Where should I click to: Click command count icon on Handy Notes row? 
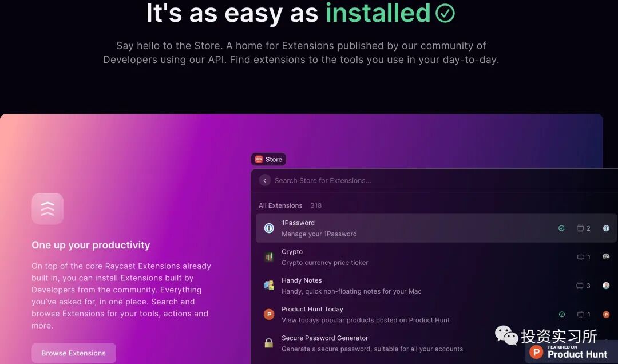[x=580, y=286]
